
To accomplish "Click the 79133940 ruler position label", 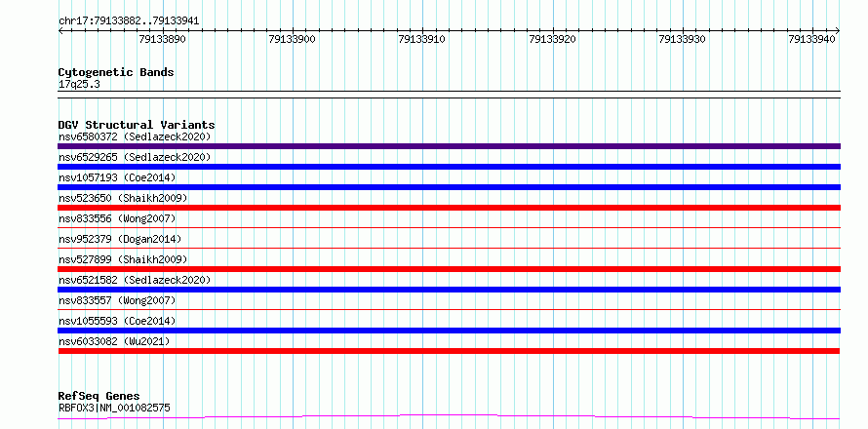I will pyautogui.click(x=812, y=39).
